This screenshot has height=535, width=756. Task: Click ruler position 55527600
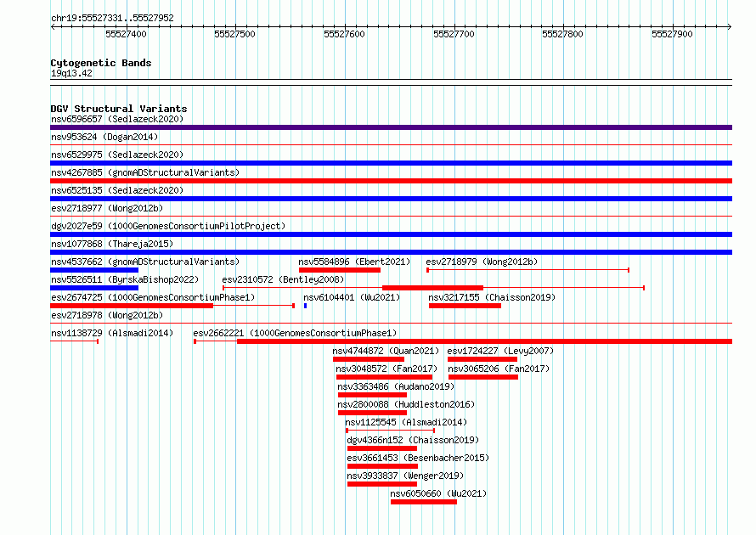[x=344, y=34]
